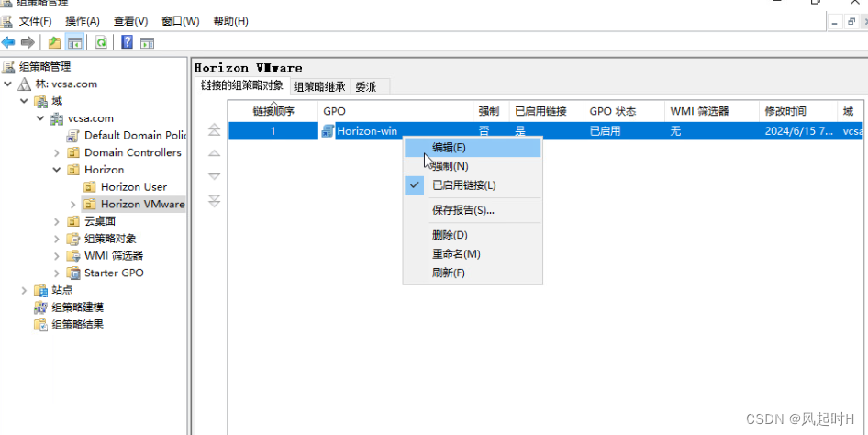This screenshot has width=868, height=435.
Task: Select Domain Controllers in tree
Action: [x=133, y=152]
